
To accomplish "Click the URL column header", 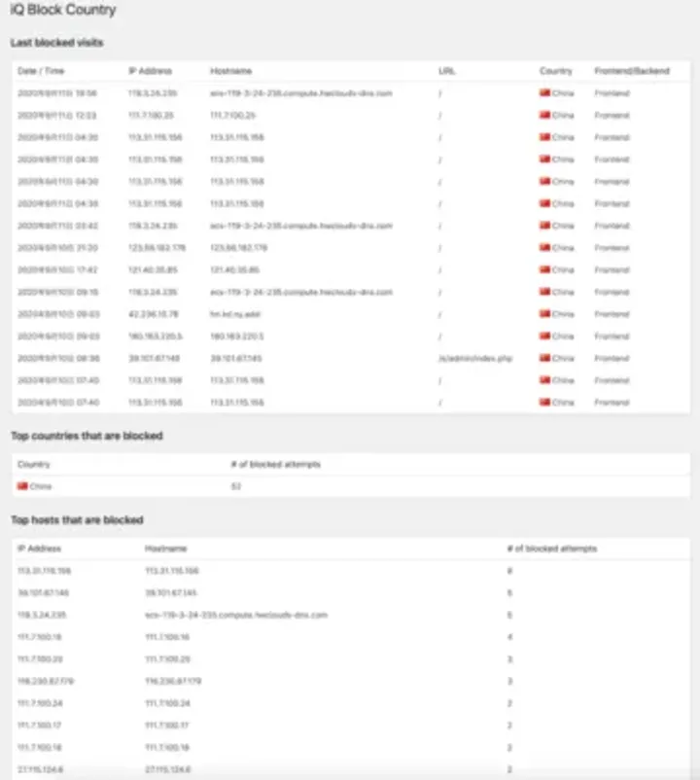I will [x=446, y=71].
